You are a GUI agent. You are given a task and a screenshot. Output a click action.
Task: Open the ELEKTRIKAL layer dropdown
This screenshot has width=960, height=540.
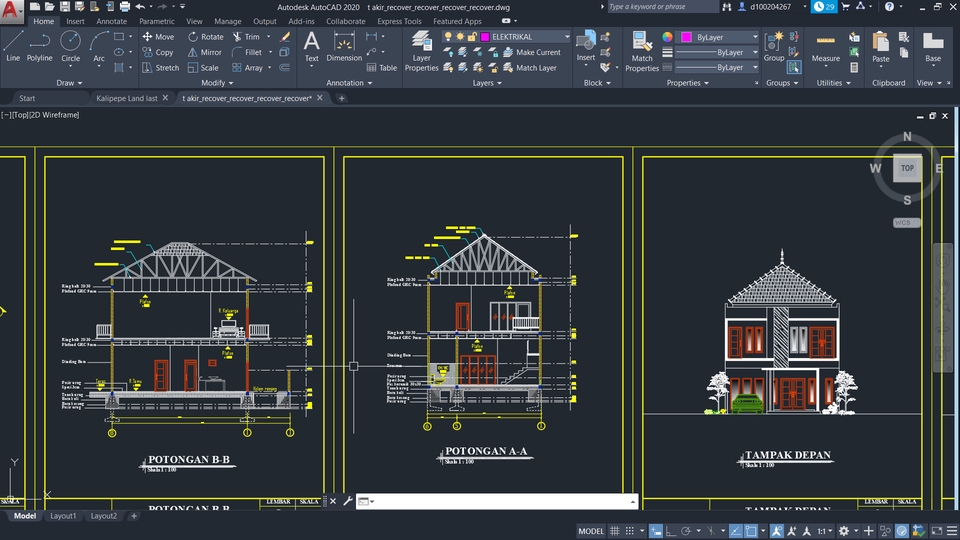pyautogui.click(x=567, y=37)
